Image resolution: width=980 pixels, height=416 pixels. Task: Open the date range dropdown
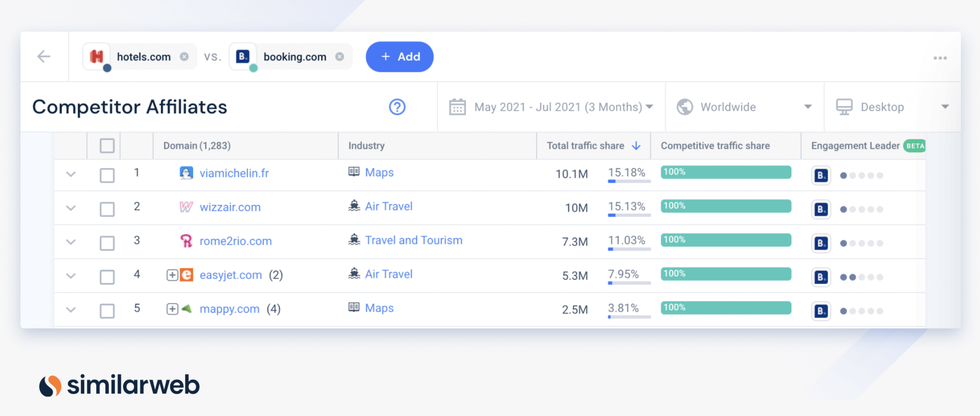tap(649, 107)
